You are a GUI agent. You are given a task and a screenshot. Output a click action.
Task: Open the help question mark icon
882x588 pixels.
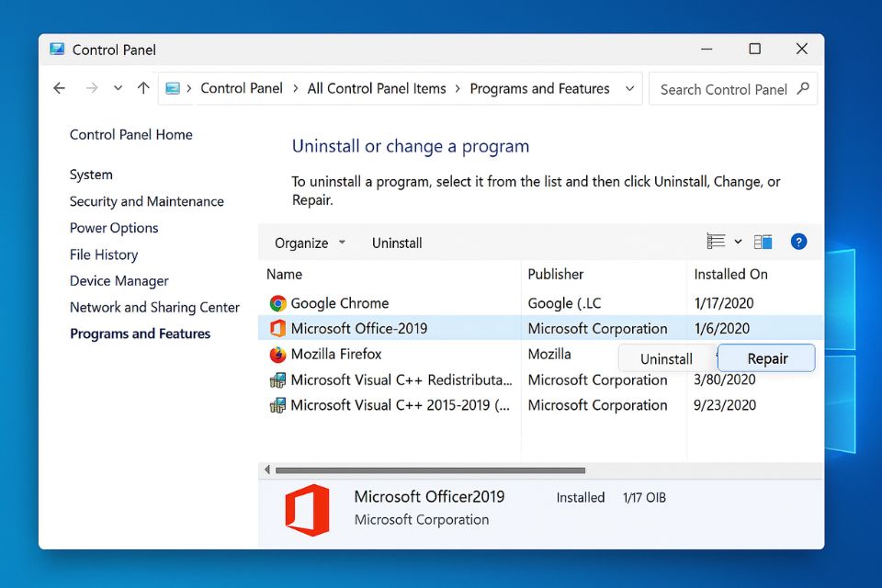pyautogui.click(x=798, y=242)
